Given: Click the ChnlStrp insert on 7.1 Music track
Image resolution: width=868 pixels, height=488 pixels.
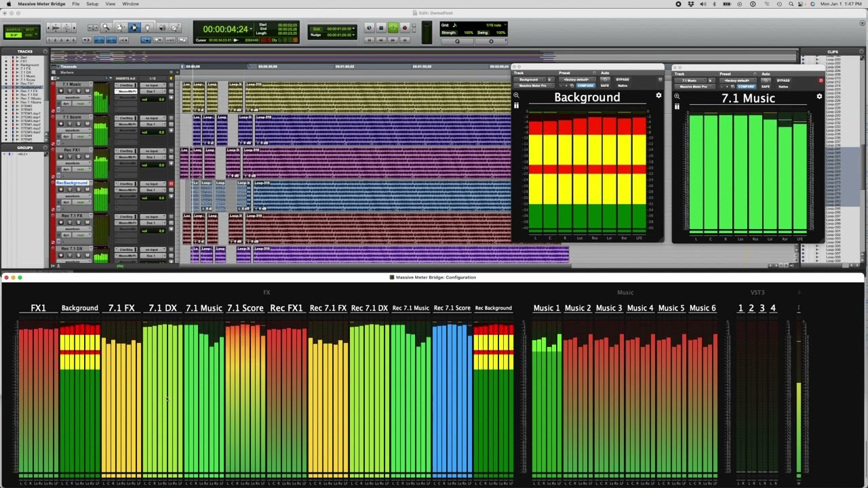Looking at the screenshot, I should (x=126, y=85).
